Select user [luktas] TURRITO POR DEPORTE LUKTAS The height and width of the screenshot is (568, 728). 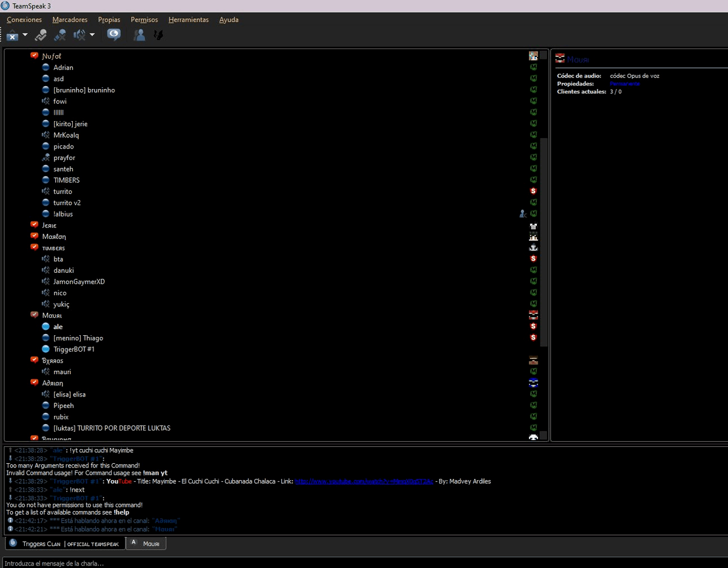[112, 428]
